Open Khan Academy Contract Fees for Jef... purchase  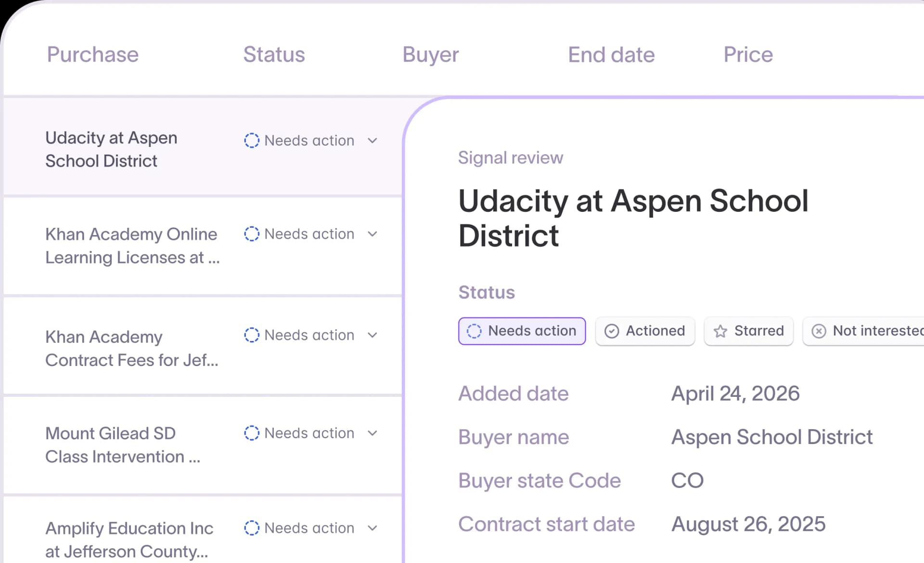coord(132,348)
